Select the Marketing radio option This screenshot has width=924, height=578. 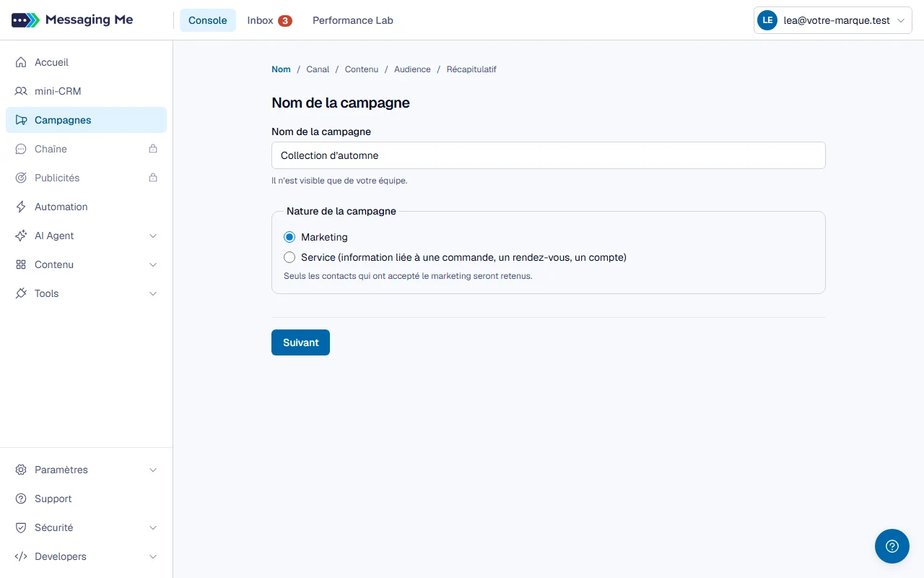[x=289, y=237]
